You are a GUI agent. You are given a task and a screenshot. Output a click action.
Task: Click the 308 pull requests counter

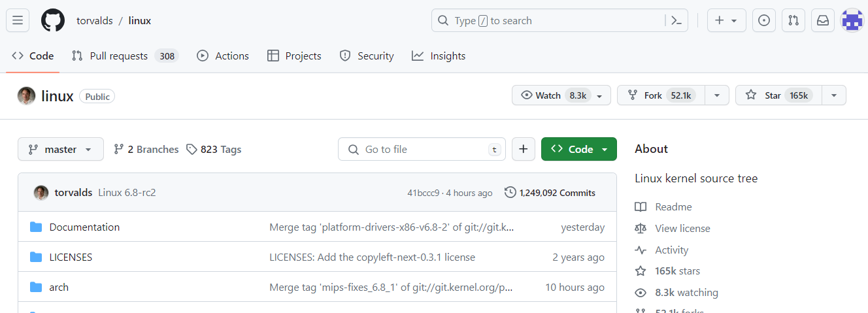[x=167, y=56]
